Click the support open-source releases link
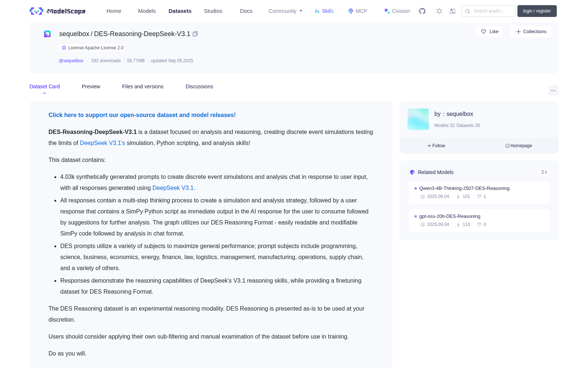 [142, 115]
